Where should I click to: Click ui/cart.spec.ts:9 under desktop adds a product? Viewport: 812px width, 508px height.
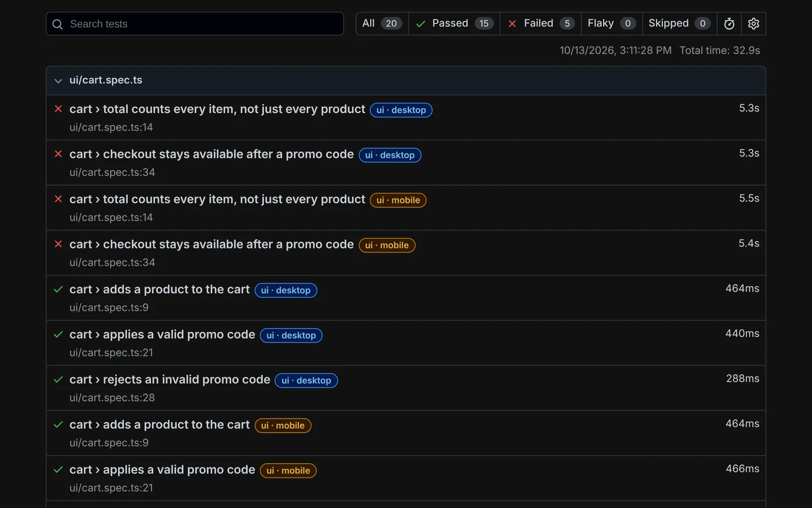click(109, 308)
